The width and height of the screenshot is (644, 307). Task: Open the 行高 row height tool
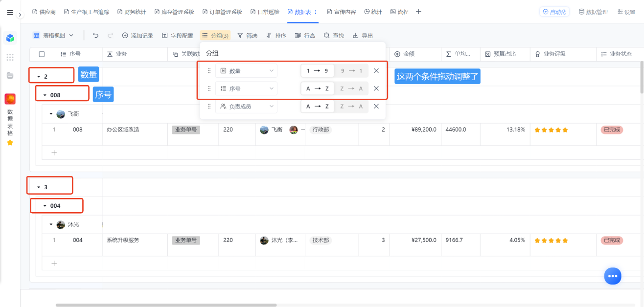coord(305,35)
